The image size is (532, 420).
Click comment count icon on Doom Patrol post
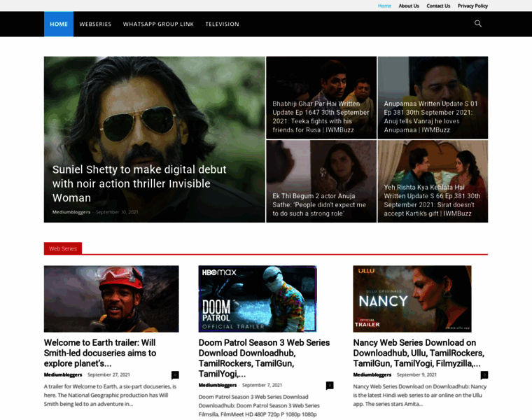(330, 386)
